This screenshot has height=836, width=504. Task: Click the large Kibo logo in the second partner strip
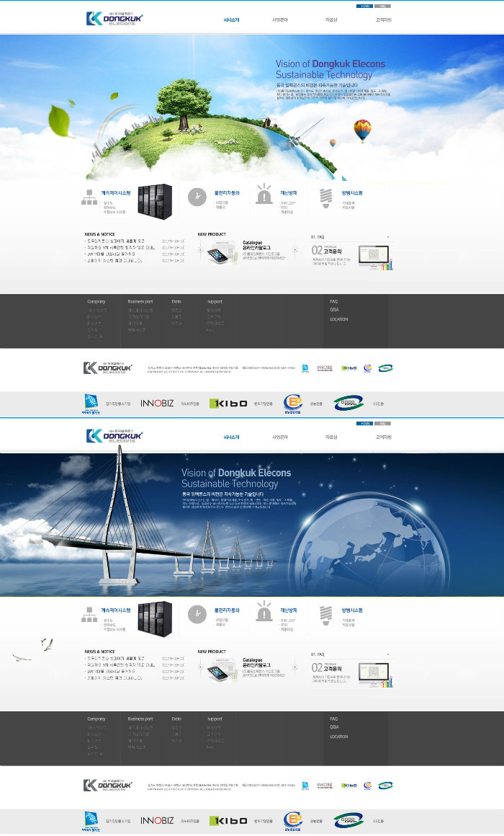[228, 821]
